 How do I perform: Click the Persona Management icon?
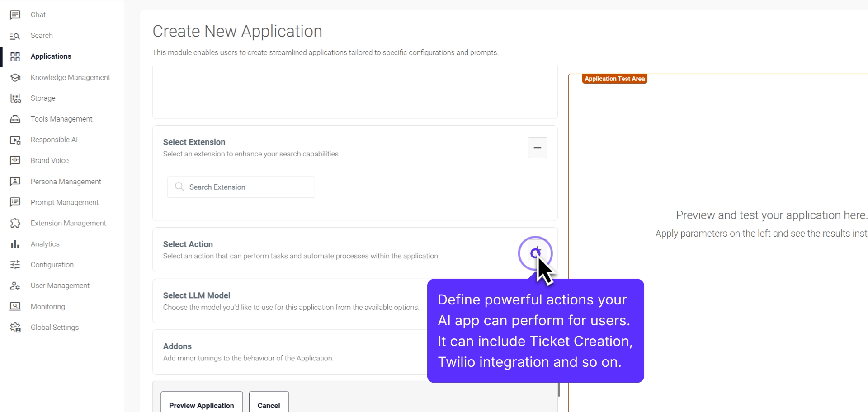coord(15,181)
